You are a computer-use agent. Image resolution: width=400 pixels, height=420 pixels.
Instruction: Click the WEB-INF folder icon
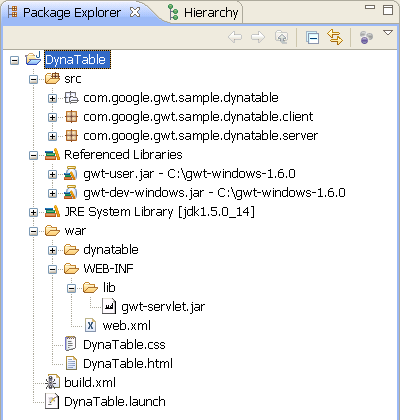(71, 269)
